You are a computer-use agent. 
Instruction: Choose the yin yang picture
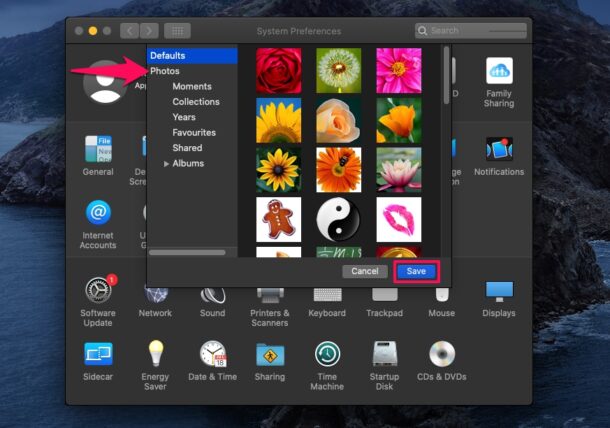click(339, 219)
